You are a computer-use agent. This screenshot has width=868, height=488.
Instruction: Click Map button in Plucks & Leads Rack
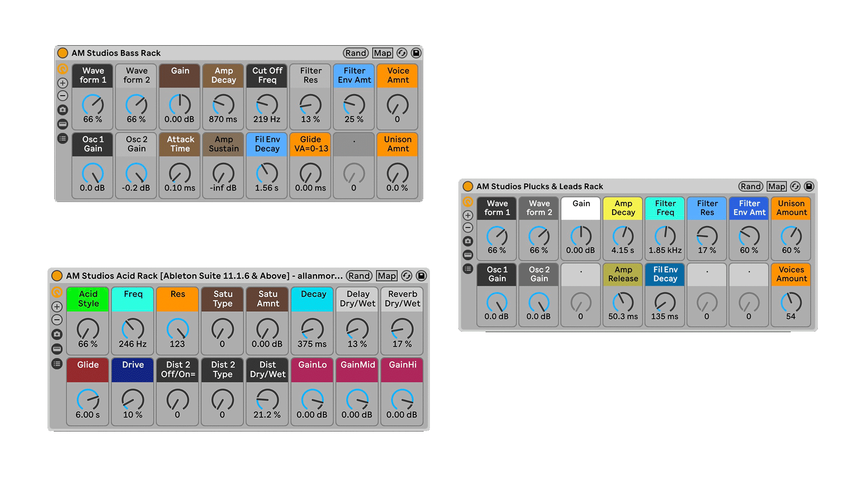[777, 186]
